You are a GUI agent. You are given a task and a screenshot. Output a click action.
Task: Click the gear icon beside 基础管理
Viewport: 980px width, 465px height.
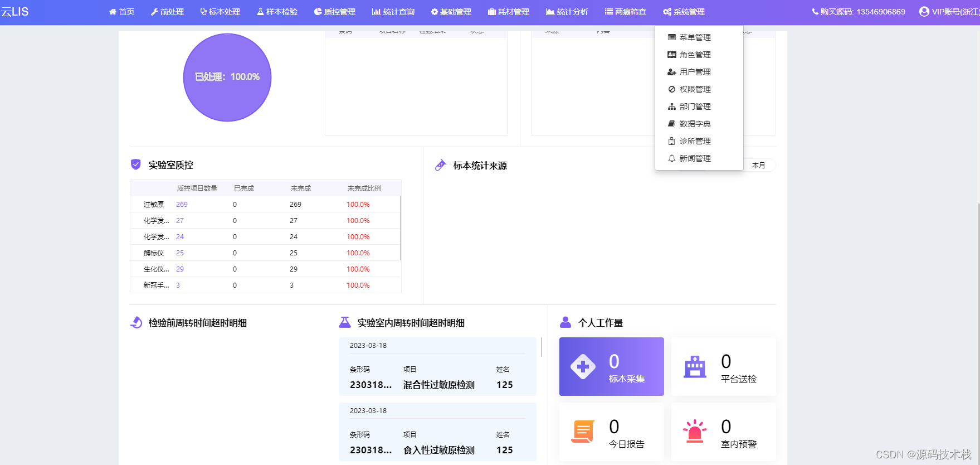pyautogui.click(x=435, y=12)
